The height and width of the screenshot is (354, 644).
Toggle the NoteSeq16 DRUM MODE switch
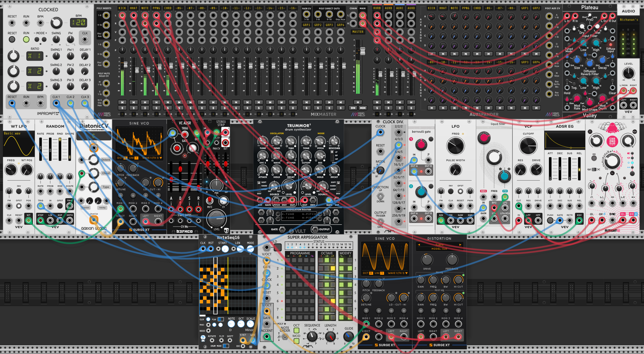tap(226, 346)
